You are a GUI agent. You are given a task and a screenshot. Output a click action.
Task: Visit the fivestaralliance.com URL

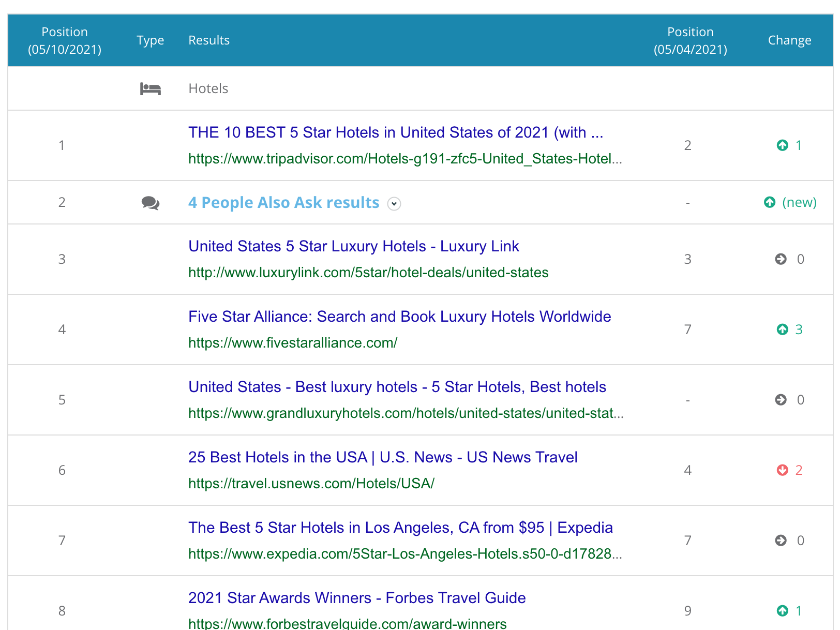293,343
